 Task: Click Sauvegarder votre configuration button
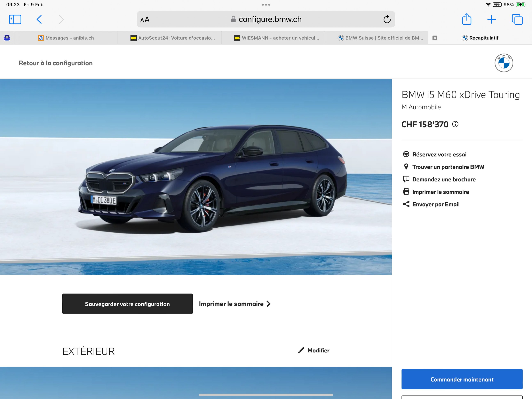click(127, 304)
